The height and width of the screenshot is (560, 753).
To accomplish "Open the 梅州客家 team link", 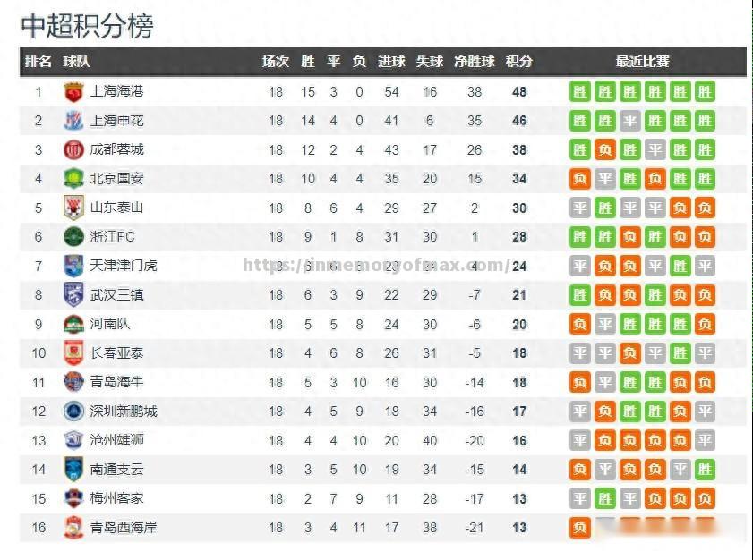I will (116, 498).
